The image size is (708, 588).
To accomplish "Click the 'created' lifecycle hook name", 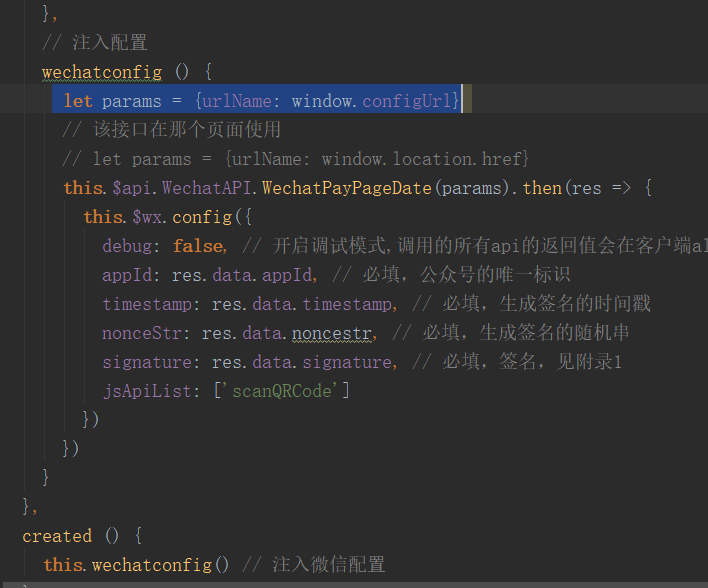I will [x=57, y=536].
